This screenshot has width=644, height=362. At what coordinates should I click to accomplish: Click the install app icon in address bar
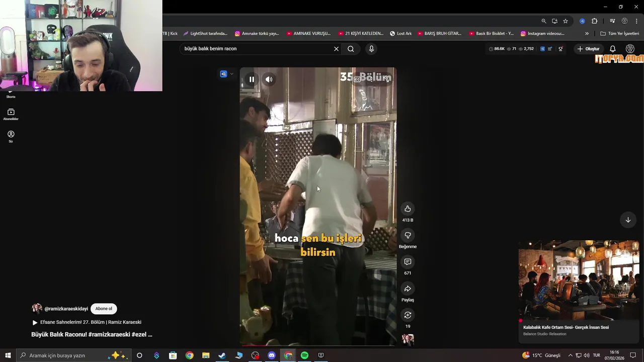(554, 21)
